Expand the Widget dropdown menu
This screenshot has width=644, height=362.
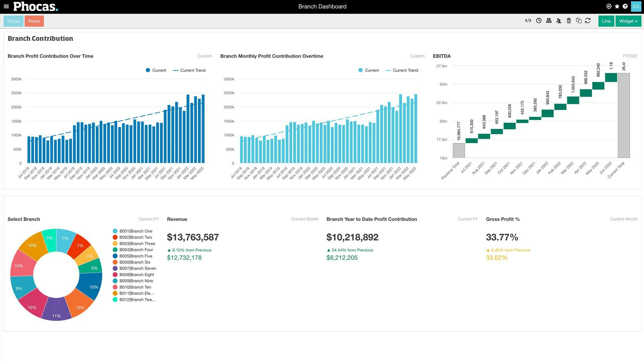(x=627, y=21)
